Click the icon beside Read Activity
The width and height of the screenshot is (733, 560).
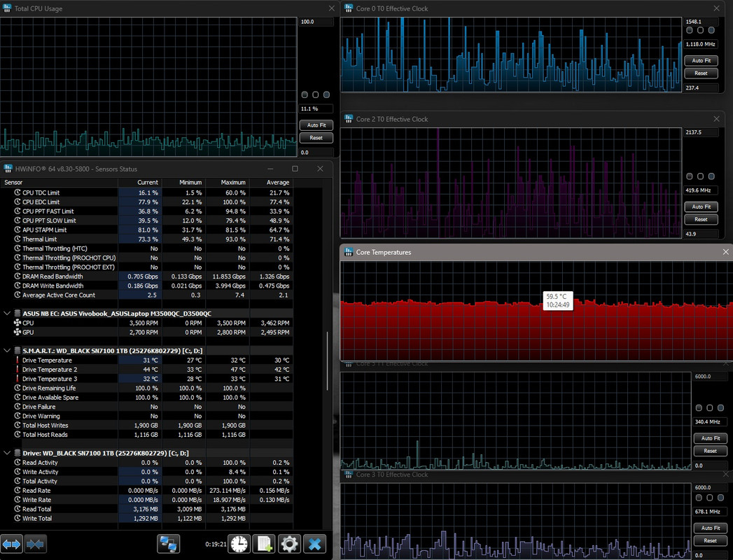(18, 462)
